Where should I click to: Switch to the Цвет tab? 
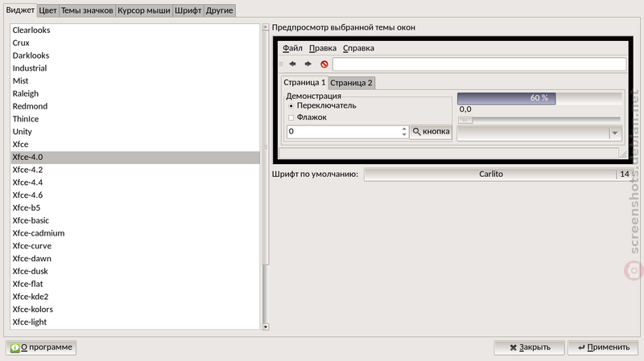coord(47,10)
